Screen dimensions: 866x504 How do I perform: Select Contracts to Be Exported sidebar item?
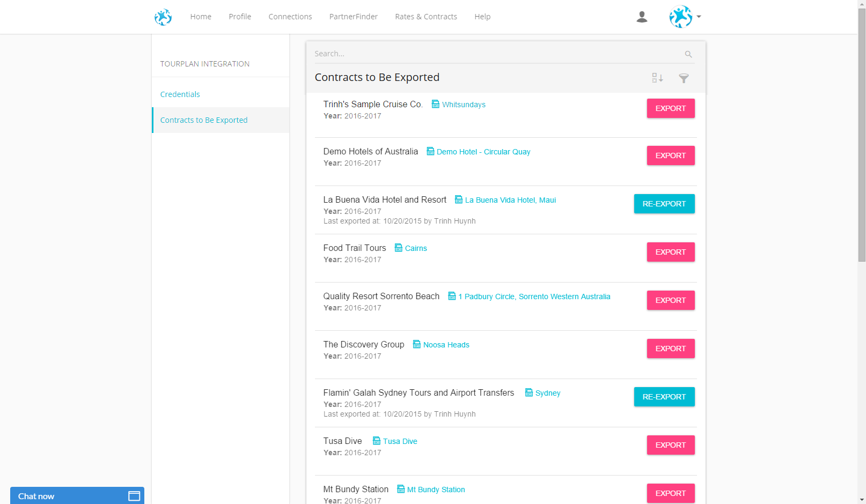pos(221,120)
